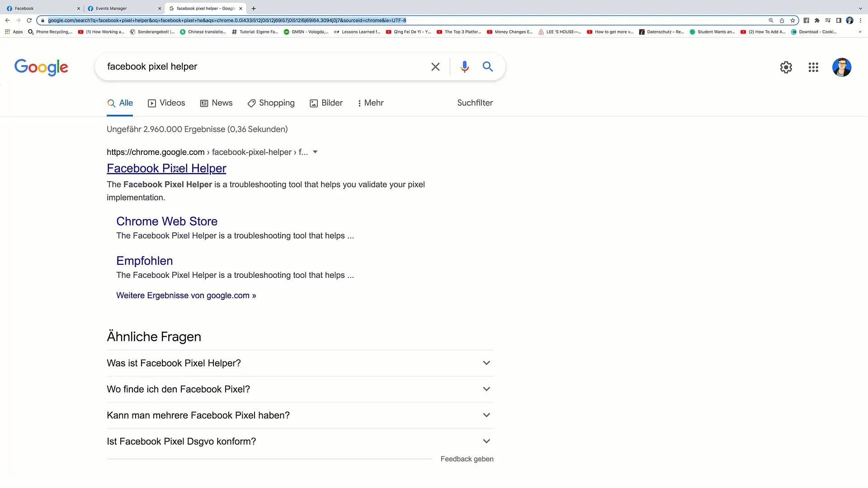Open the Mehr search options menu

[x=370, y=103]
